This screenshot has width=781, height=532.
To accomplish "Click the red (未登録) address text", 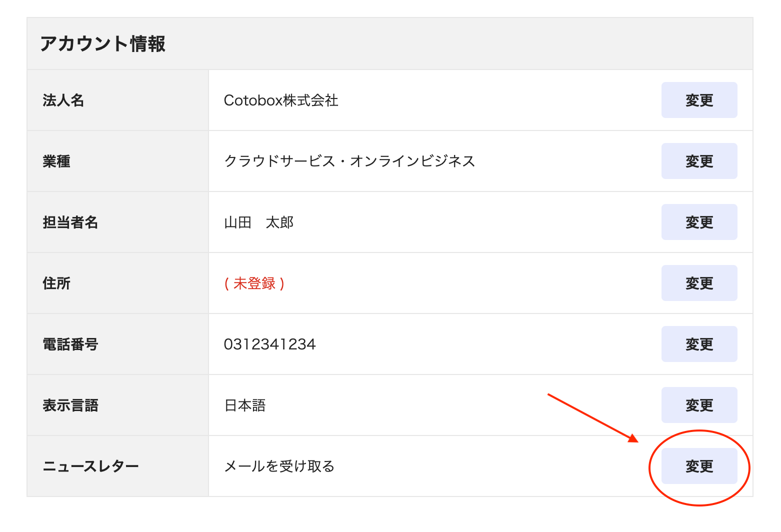I will [x=254, y=283].
